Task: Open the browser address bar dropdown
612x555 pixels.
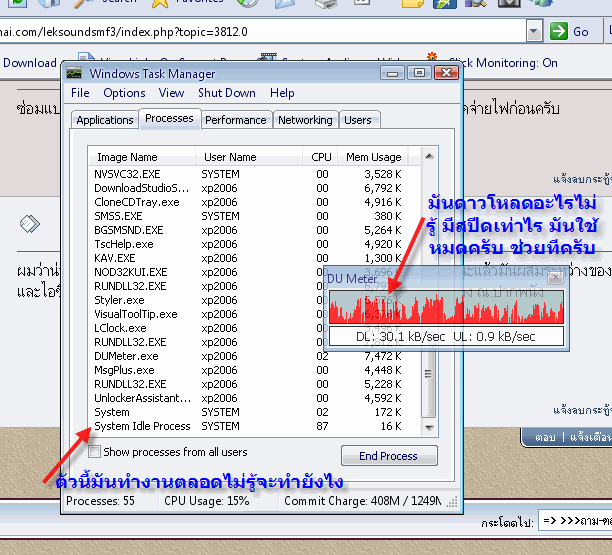Action: point(534,31)
